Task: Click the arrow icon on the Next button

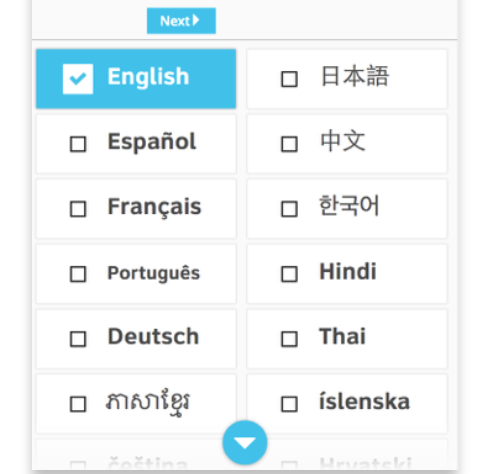Action: [x=196, y=20]
